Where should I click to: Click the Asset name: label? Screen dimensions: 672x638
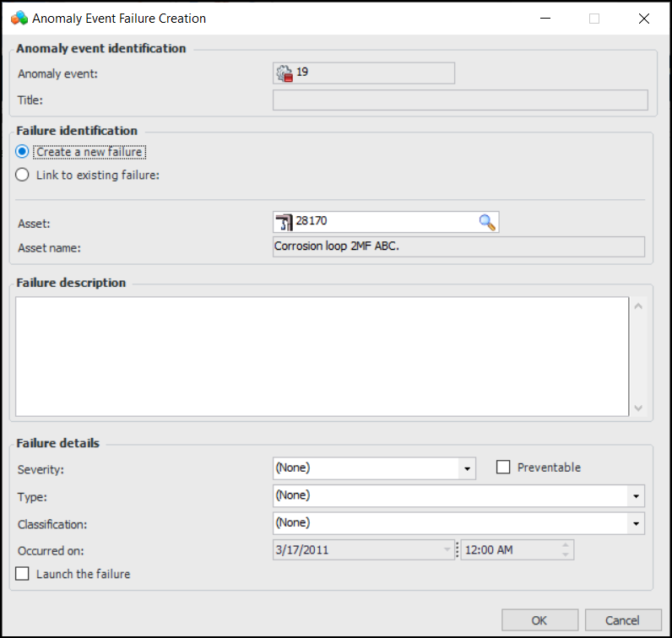pos(49,248)
